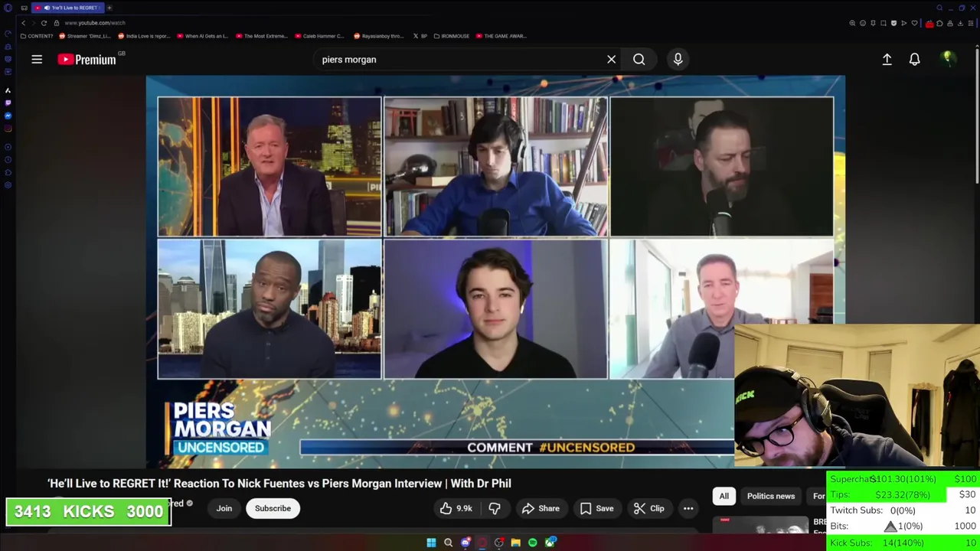Switch to the 'He'll Live to REGRET' tab
This screenshot has width=980, height=551.
(x=67, y=8)
